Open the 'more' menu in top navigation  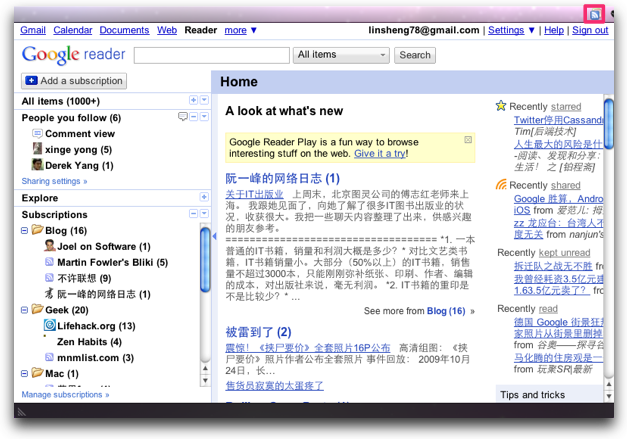point(240,30)
